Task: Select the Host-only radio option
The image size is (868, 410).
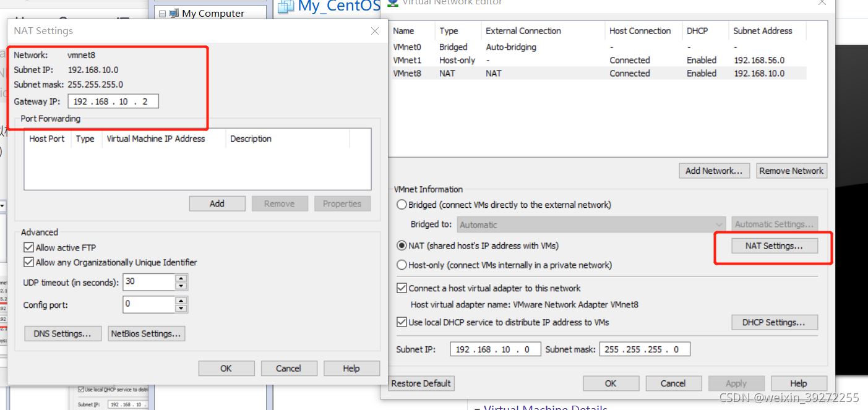Action: (x=402, y=265)
